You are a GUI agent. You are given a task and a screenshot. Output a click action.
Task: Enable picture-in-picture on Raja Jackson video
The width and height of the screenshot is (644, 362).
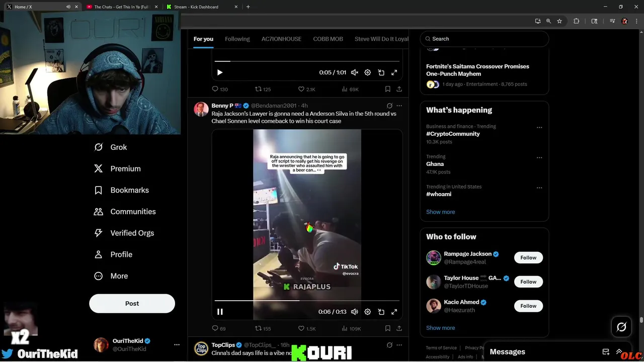pyautogui.click(x=381, y=312)
